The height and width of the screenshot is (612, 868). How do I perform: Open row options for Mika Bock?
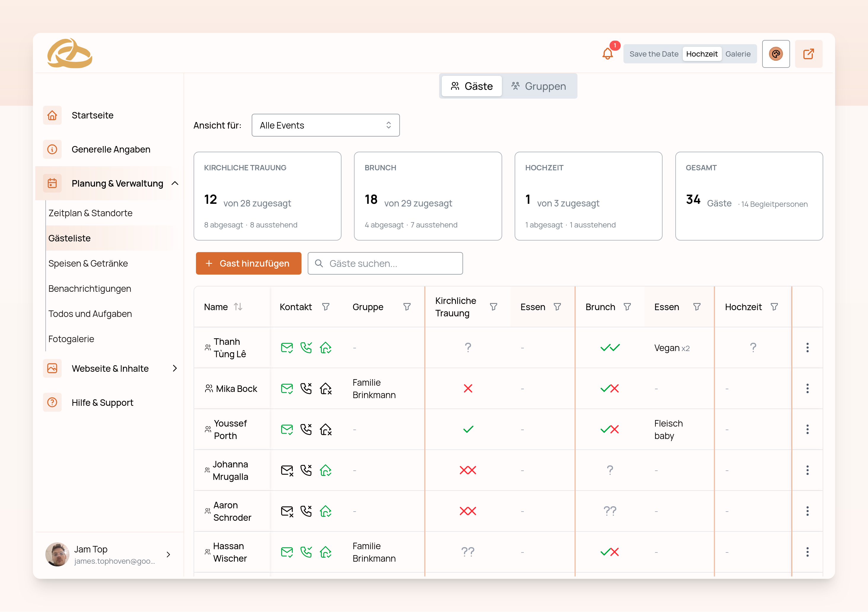(x=807, y=388)
